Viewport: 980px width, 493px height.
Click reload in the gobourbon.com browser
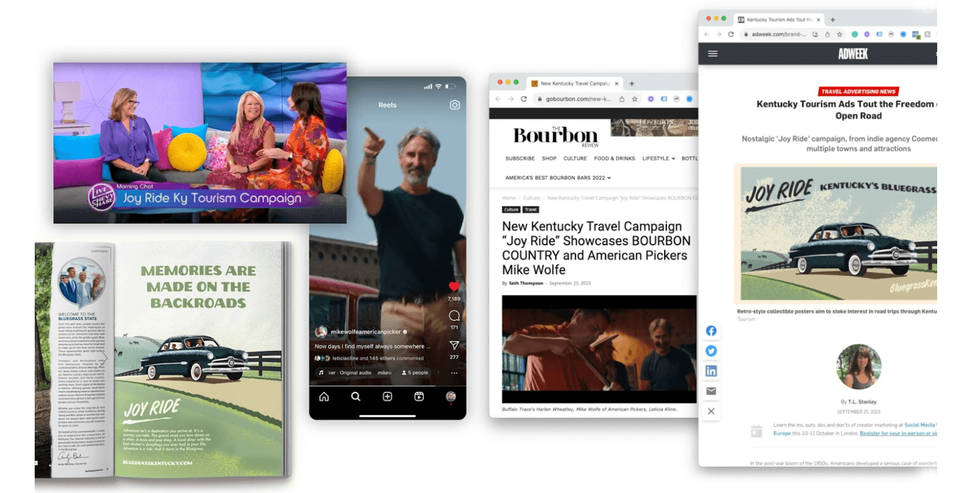point(524,99)
